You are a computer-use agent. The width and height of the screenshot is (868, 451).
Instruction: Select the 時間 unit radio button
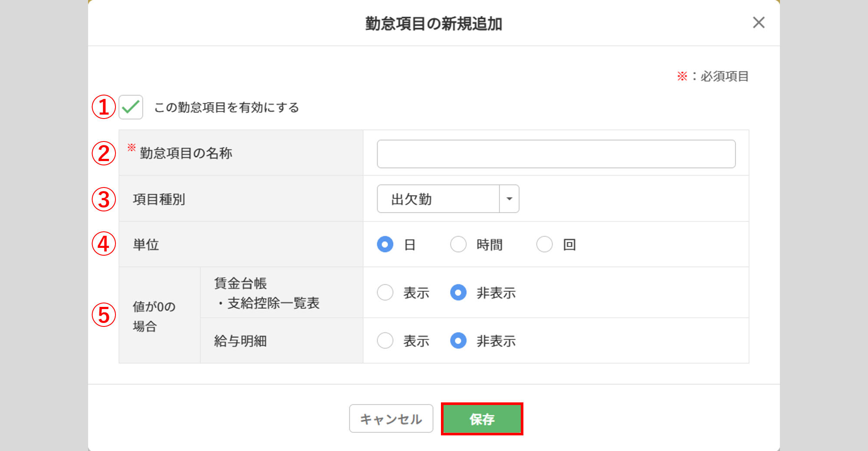(x=458, y=244)
